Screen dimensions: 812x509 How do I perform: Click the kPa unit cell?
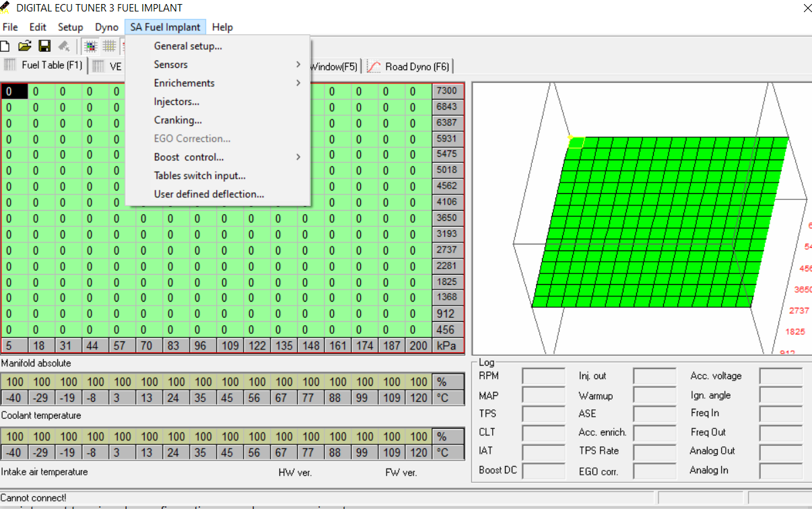446,345
